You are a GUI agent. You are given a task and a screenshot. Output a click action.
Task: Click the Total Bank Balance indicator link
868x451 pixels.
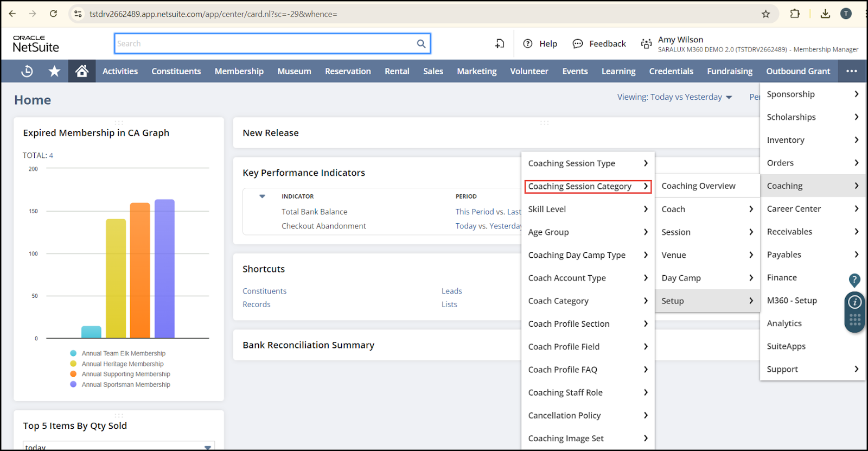tap(314, 212)
